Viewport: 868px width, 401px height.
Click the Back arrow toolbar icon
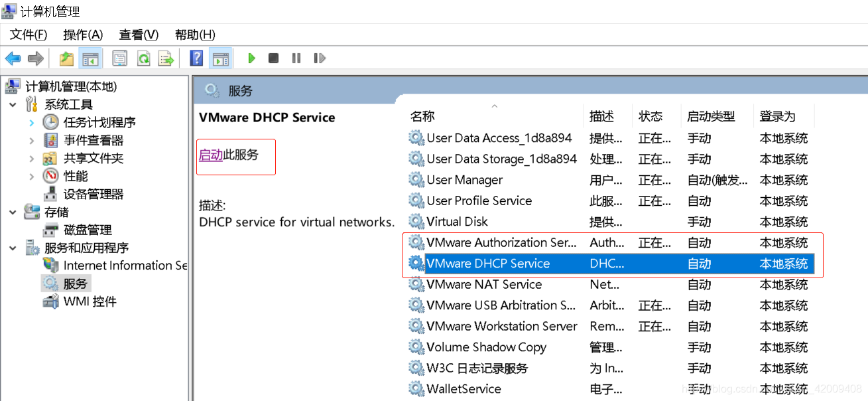pyautogui.click(x=13, y=58)
